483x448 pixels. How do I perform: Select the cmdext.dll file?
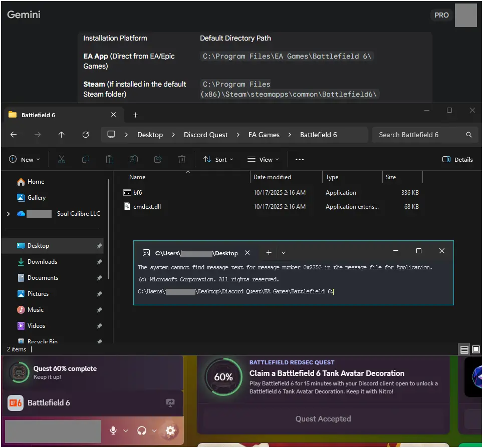pyautogui.click(x=147, y=207)
